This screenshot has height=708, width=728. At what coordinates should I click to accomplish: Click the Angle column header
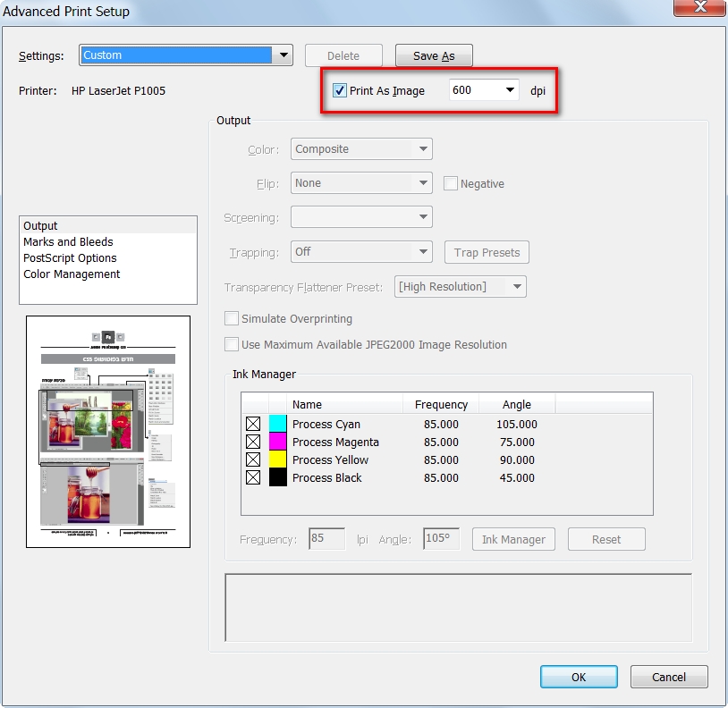click(x=517, y=404)
